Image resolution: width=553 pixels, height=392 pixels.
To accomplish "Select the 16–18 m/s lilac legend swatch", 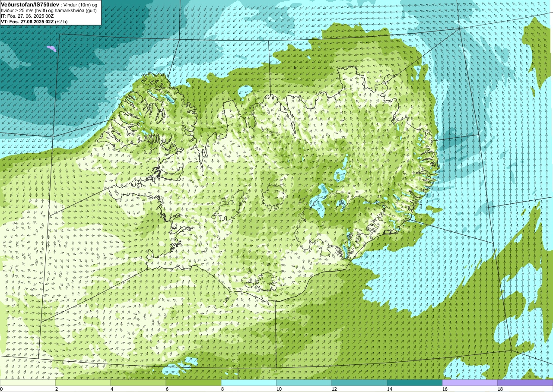I will (x=470, y=383).
